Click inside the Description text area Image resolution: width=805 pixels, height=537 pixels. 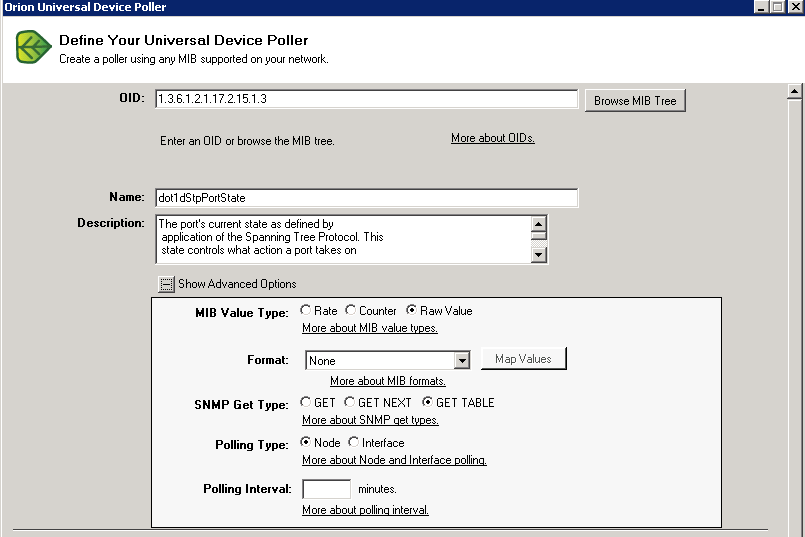coord(343,239)
